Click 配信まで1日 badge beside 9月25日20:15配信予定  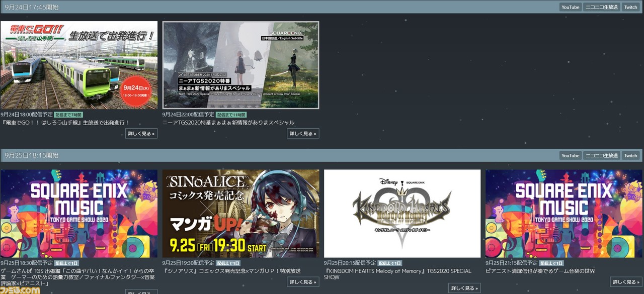[x=389, y=263]
